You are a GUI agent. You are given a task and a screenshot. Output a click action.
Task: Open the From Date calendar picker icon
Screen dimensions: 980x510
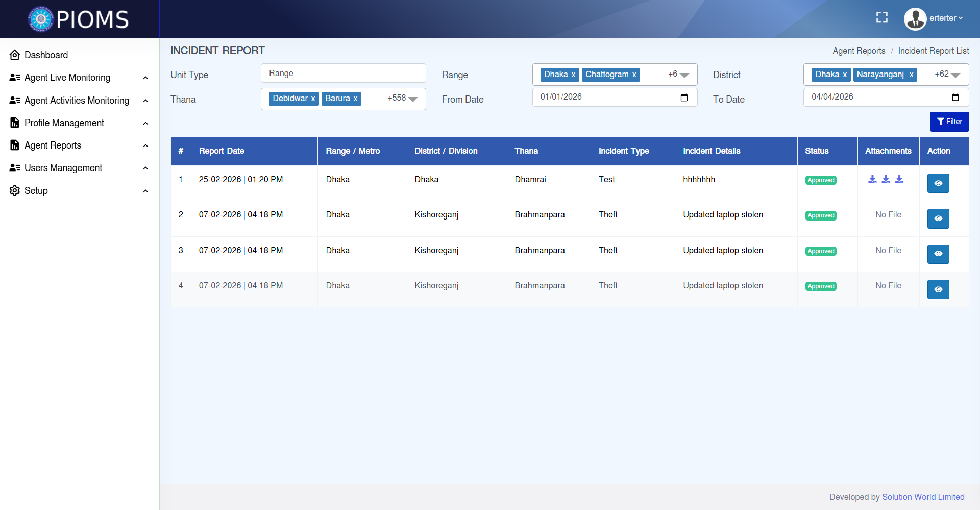[x=684, y=98]
